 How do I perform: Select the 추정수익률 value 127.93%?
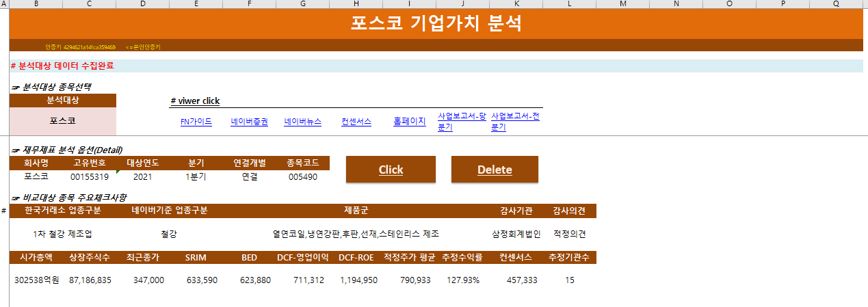463,280
